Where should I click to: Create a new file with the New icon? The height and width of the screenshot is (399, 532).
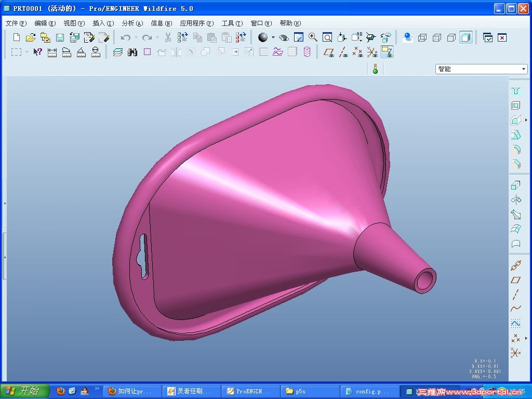click(x=16, y=37)
